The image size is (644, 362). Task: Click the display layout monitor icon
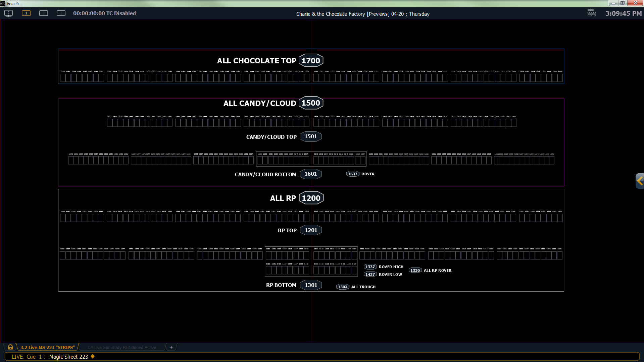(8, 13)
